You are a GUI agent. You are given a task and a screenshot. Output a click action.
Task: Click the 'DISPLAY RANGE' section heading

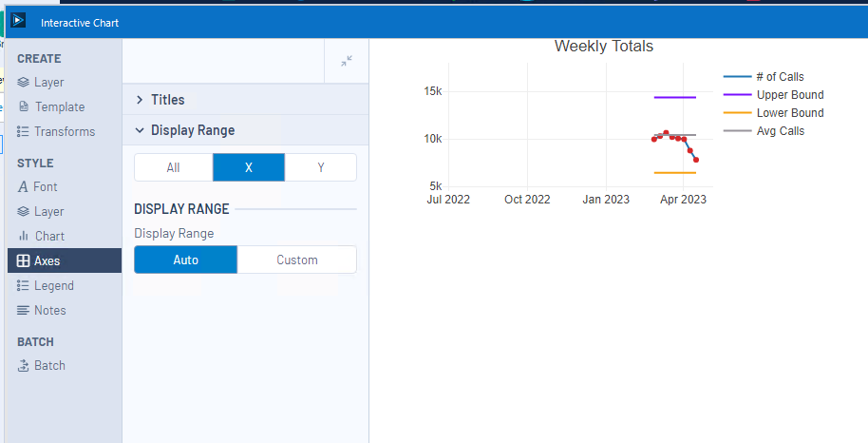(x=181, y=209)
